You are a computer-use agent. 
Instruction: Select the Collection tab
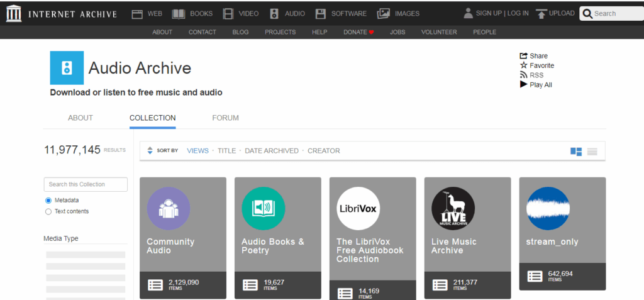153,118
